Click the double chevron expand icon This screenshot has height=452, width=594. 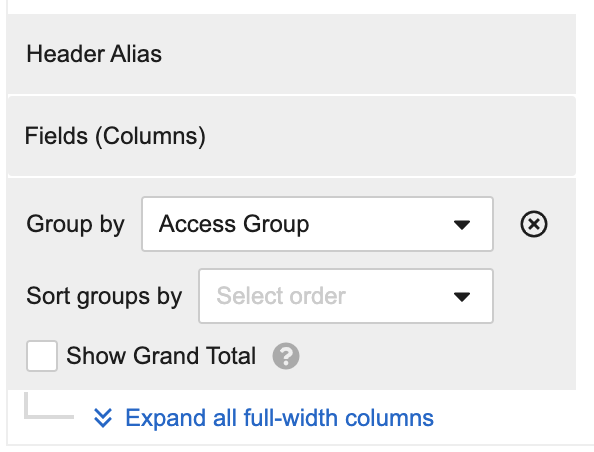[103, 418]
